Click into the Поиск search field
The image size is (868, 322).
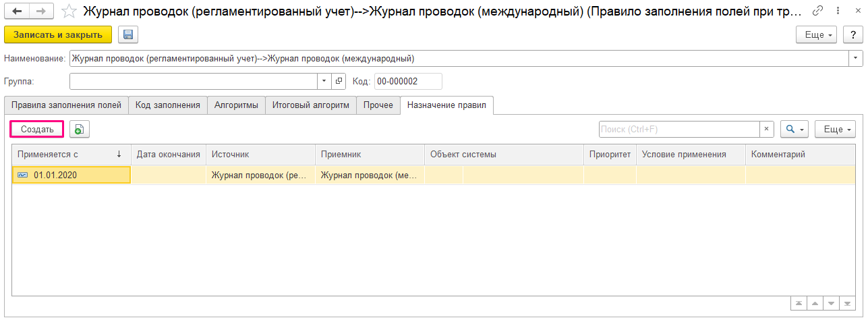point(678,129)
